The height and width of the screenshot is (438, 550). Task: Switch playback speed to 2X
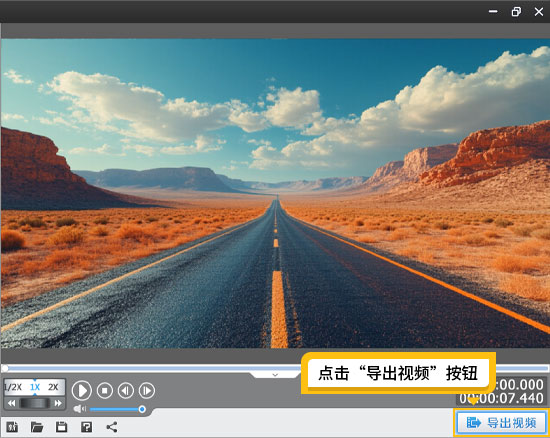pos(53,387)
